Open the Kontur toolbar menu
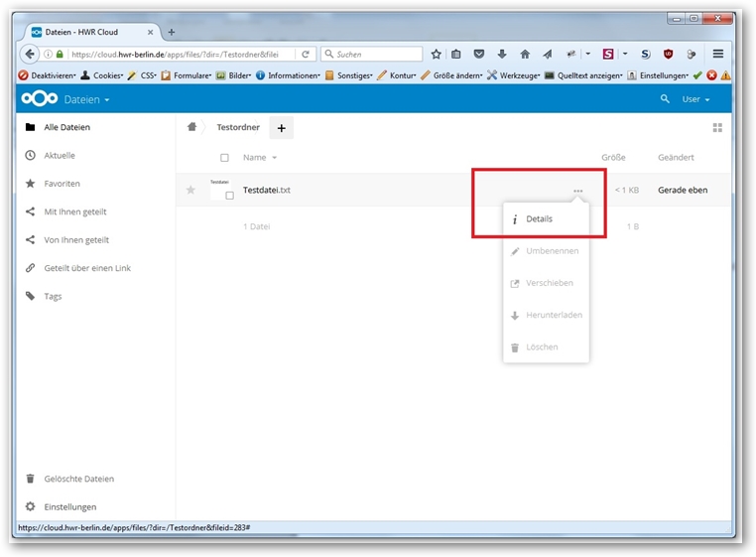The image size is (756, 557). pos(396,75)
